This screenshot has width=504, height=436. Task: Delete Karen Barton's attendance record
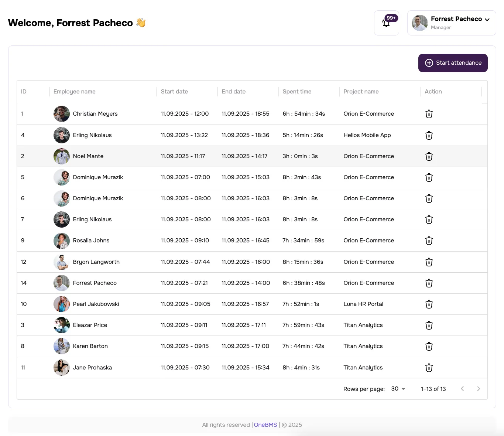(429, 346)
